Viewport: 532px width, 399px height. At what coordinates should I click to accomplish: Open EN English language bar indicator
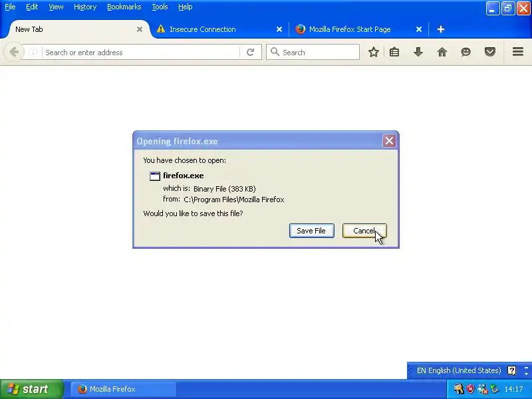459,370
